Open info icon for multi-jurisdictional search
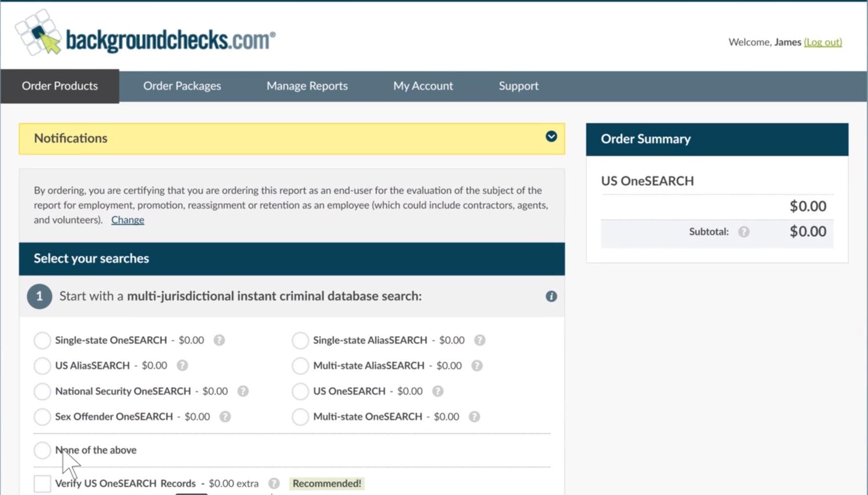 [551, 296]
